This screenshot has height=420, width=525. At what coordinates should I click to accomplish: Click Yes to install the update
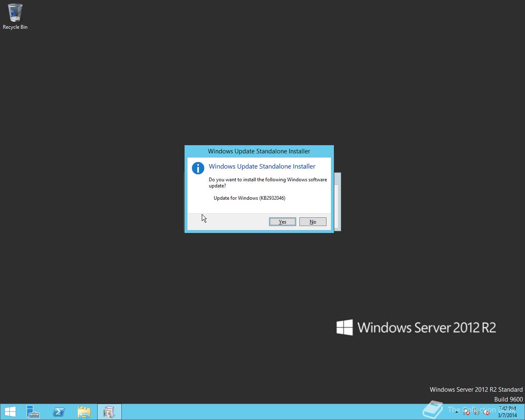pyautogui.click(x=283, y=221)
